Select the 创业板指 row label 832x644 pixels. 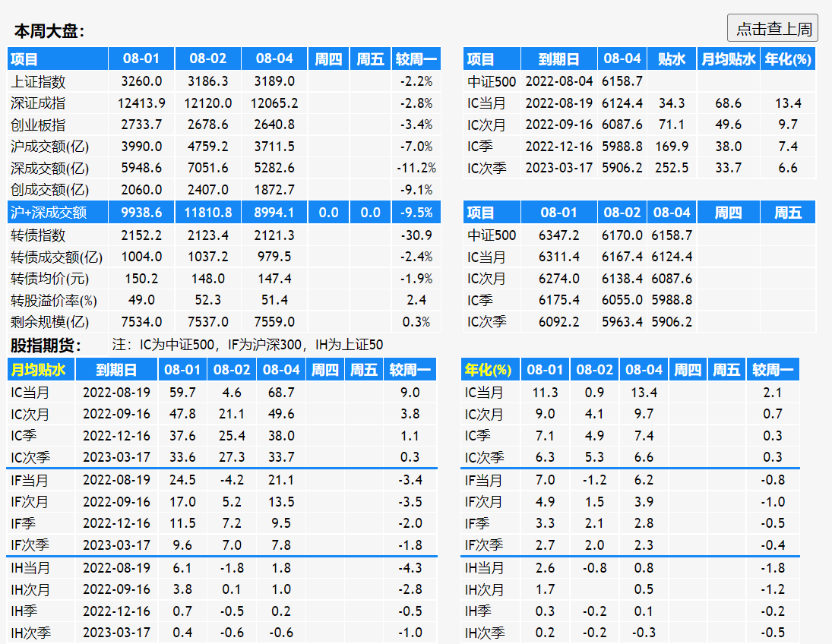coord(38,125)
